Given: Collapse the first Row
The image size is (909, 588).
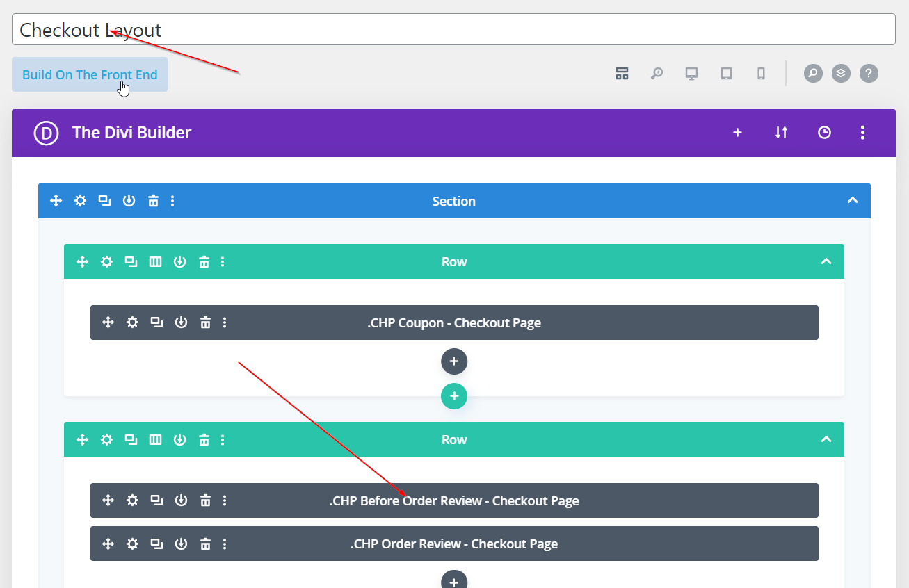Looking at the screenshot, I should coord(826,261).
